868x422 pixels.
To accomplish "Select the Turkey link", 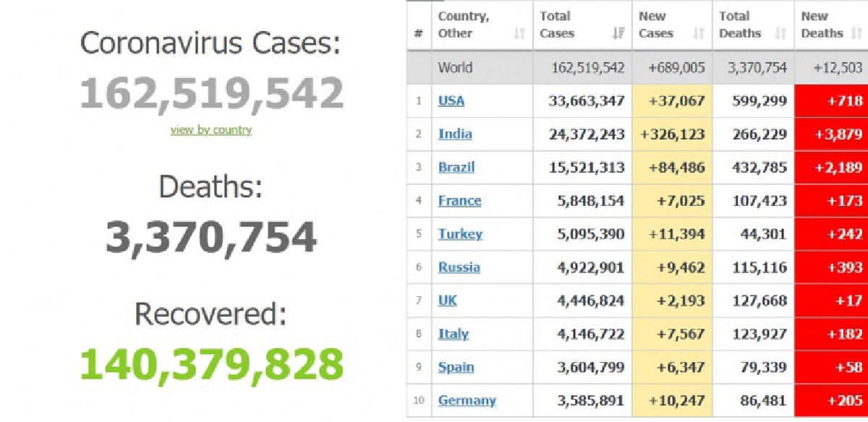I will tap(460, 234).
